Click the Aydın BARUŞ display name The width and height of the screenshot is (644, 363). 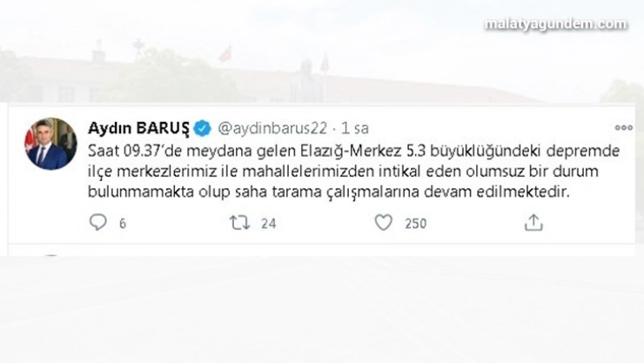point(139,129)
